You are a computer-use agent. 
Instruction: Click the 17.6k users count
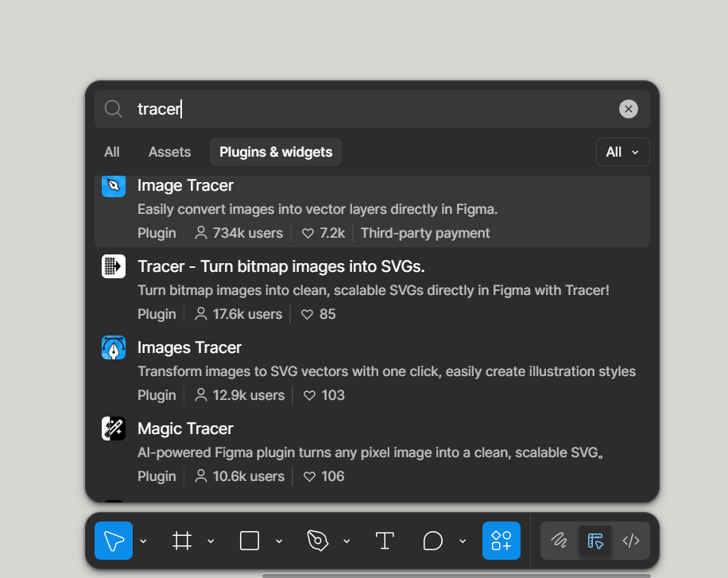click(238, 314)
